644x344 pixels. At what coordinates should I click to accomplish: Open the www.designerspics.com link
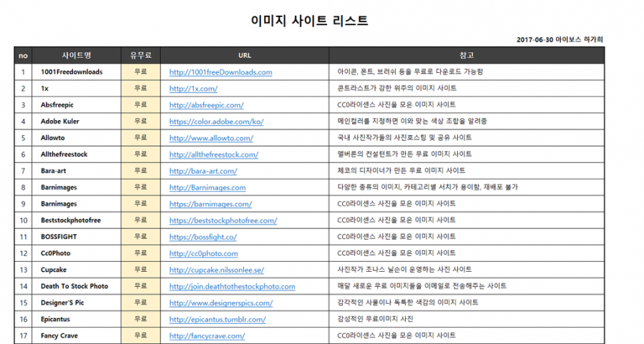(220, 303)
